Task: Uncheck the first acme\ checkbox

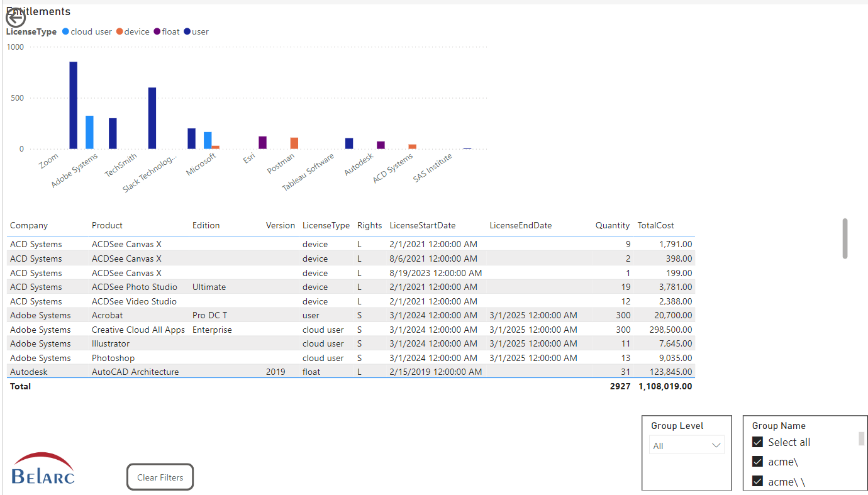Action: tap(758, 462)
